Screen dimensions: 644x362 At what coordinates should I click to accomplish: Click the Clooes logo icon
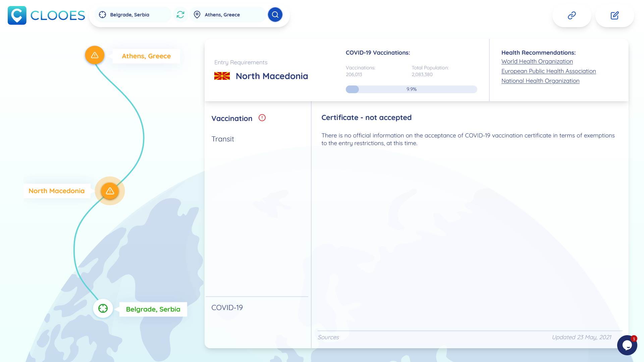(17, 15)
